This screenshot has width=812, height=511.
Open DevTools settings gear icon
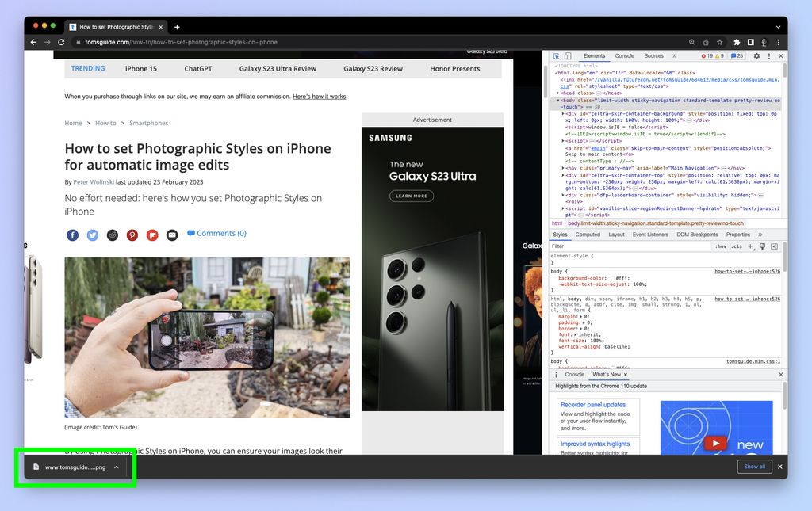[756, 55]
